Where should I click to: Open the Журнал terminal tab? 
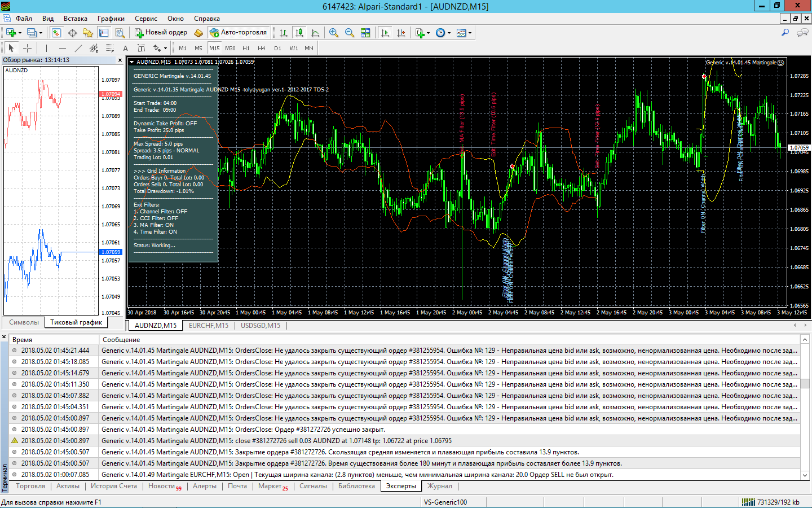click(440, 486)
